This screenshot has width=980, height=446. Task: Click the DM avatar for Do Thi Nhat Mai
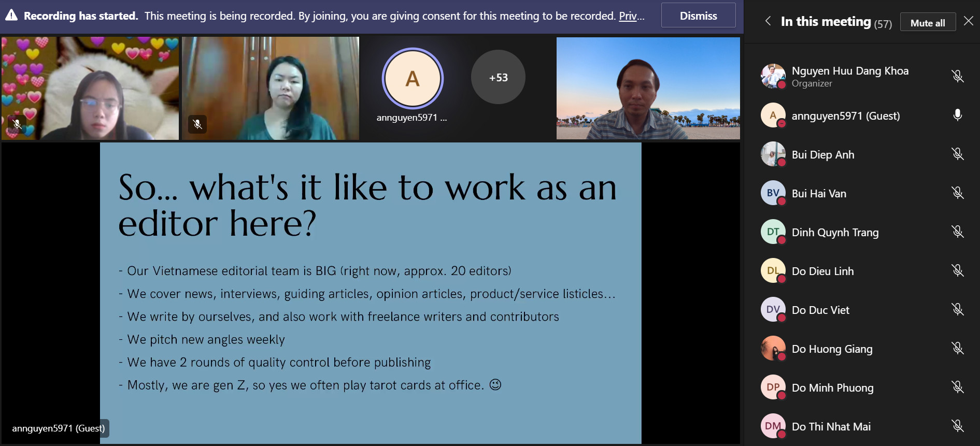pyautogui.click(x=773, y=426)
